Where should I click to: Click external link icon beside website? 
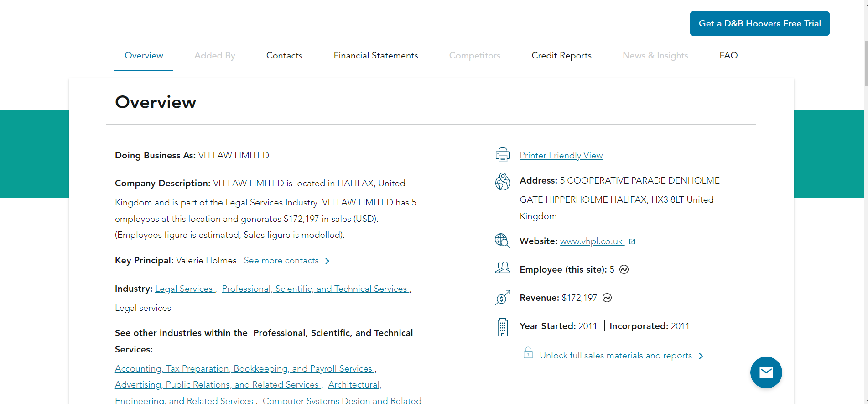[x=632, y=241]
